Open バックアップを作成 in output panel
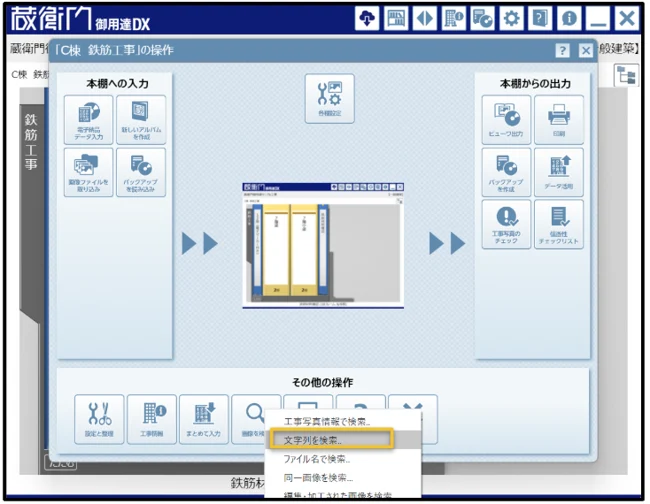Screen dimensions: 650x504 pos(506,173)
